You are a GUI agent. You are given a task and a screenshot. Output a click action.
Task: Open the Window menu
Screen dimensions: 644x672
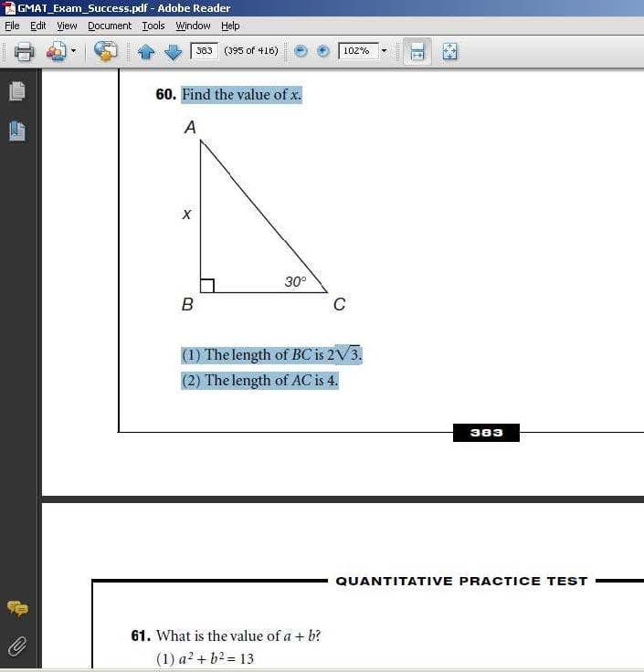pyautogui.click(x=193, y=26)
